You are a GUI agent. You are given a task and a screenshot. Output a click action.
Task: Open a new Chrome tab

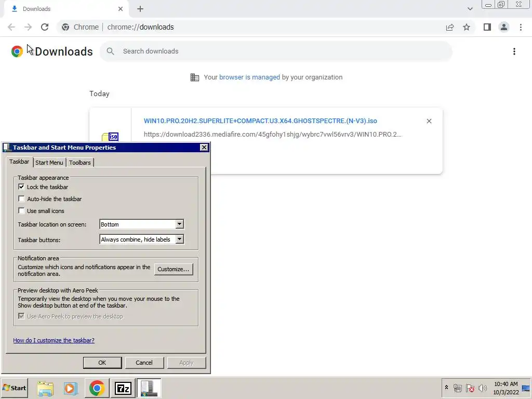tap(140, 9)
